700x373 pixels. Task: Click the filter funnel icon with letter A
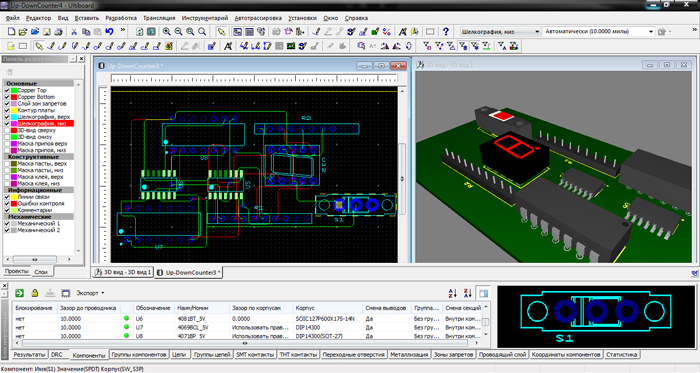[x=502, y=46]
